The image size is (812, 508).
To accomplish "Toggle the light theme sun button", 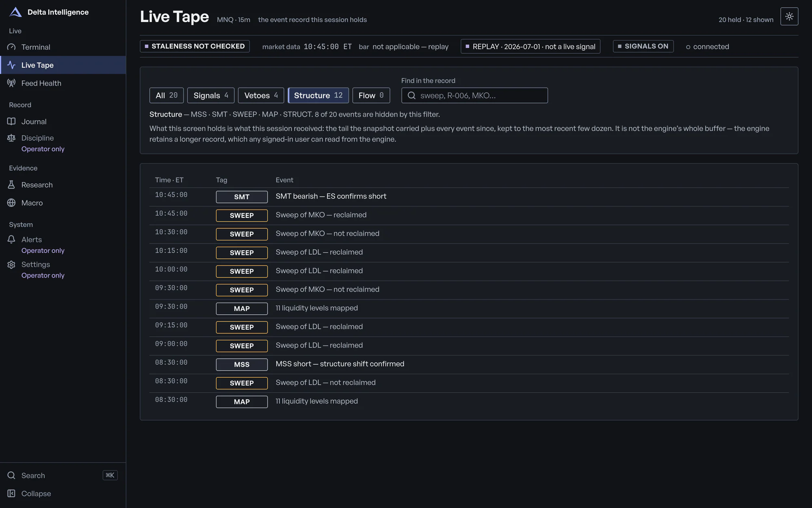I will click(x=789, y=16).
